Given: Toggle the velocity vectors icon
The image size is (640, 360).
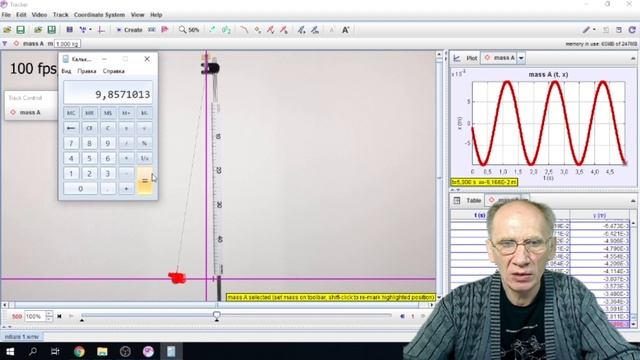Looking at the screenshot, I should [270, 30].
